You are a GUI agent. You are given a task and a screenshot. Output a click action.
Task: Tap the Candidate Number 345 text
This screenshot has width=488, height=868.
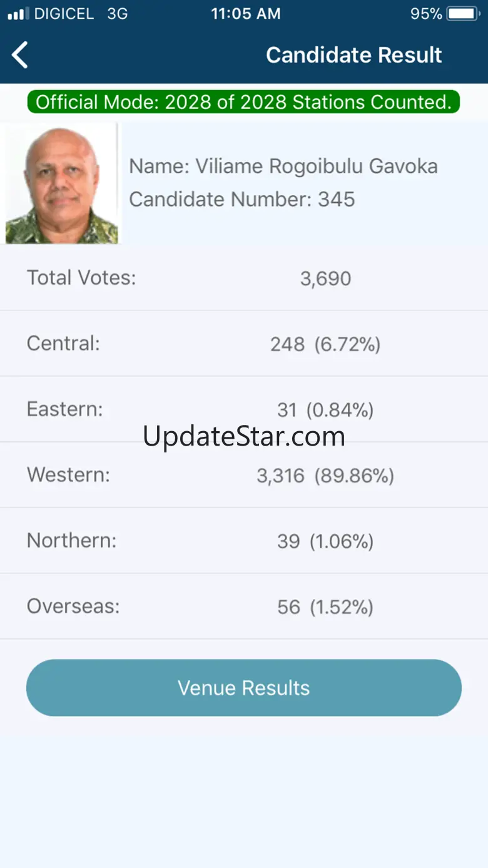(x=242, y=199)
